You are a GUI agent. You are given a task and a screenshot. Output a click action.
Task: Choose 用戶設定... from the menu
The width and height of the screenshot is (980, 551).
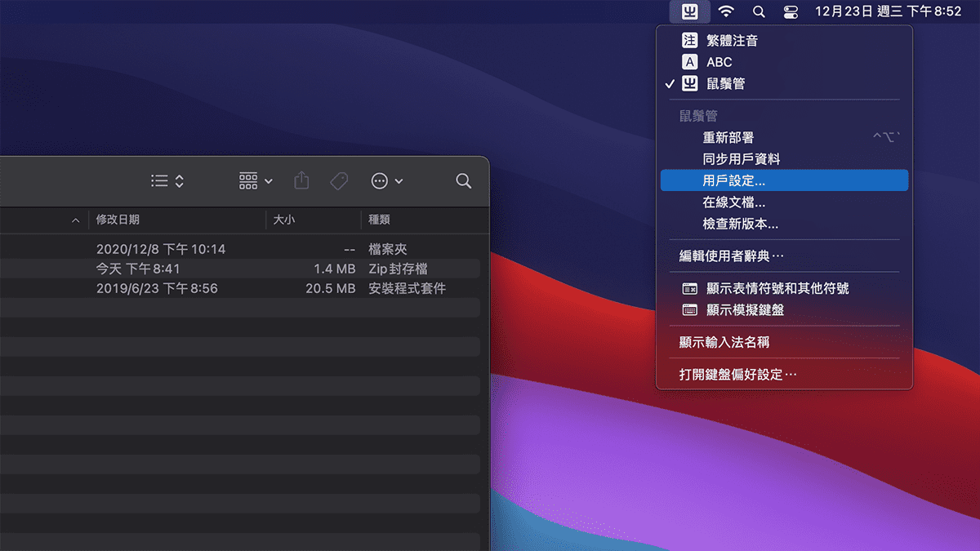[x=733, y=180]
